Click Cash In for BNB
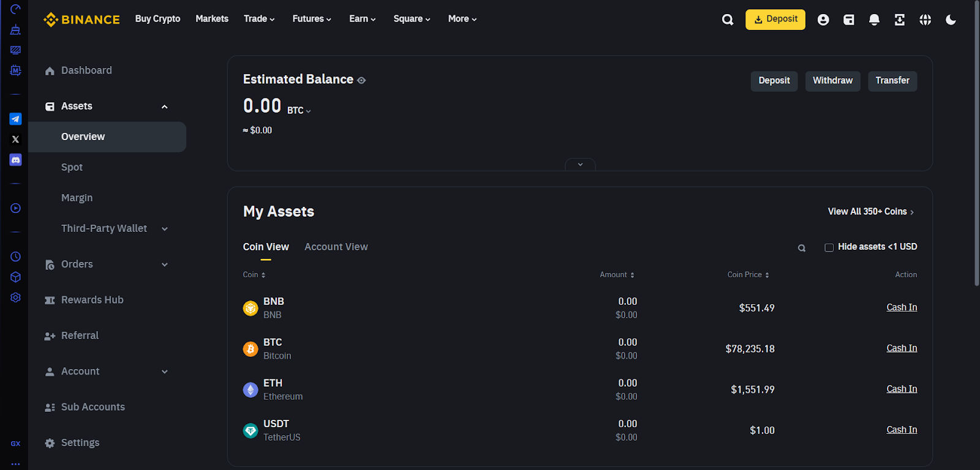This screenshot has height=470, width=980. coord(902,307)
